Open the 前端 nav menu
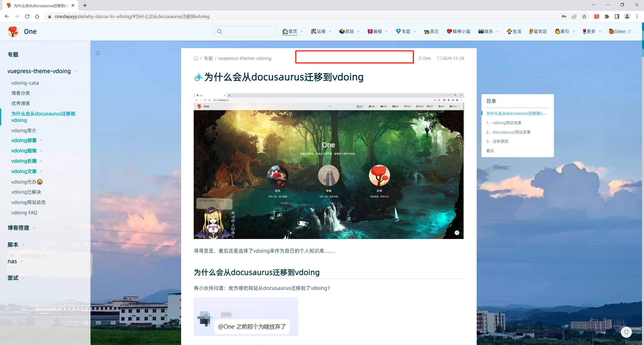 click(349, 31)
